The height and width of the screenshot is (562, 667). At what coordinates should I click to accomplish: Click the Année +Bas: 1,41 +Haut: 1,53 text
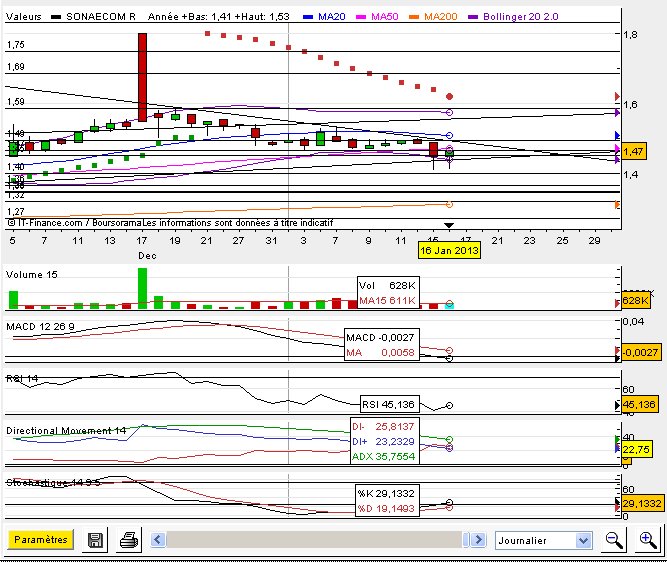pos(219,17)
